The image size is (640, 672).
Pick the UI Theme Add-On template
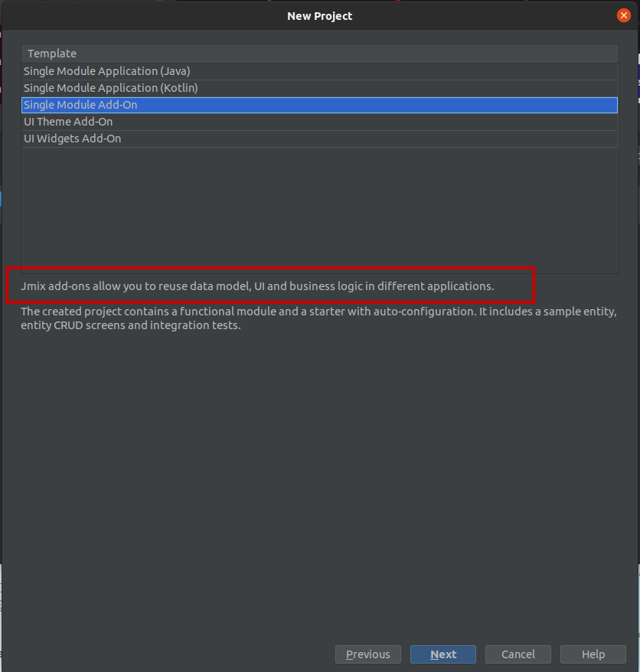tap(320, 122)
